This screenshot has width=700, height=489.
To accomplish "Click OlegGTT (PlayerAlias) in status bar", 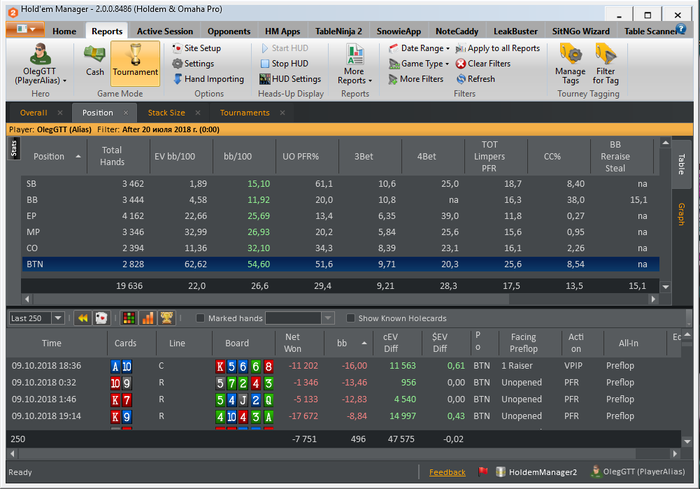I will pyautogui.click(x=638, y=472).
